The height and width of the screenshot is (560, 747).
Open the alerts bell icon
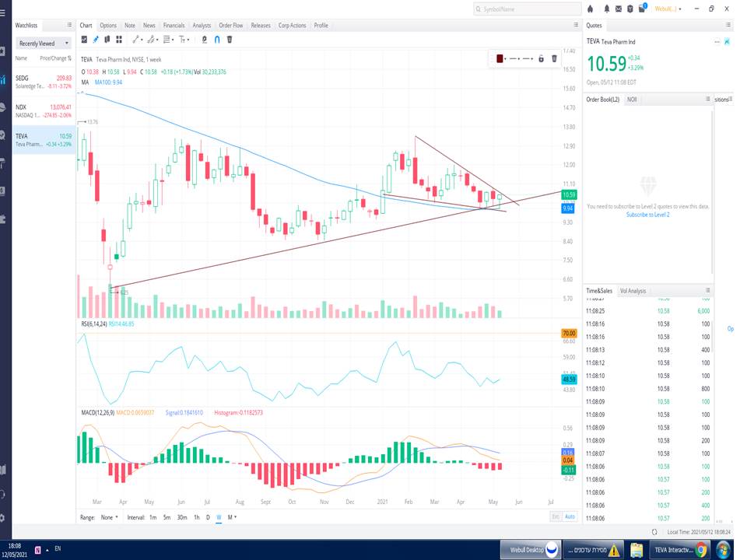[605, 9]
